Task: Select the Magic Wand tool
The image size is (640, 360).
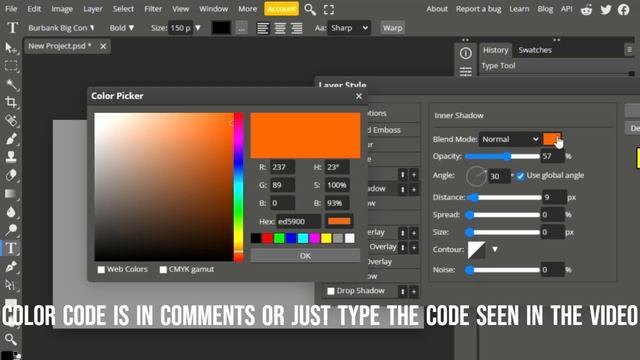Action: (x=11, y=84)
